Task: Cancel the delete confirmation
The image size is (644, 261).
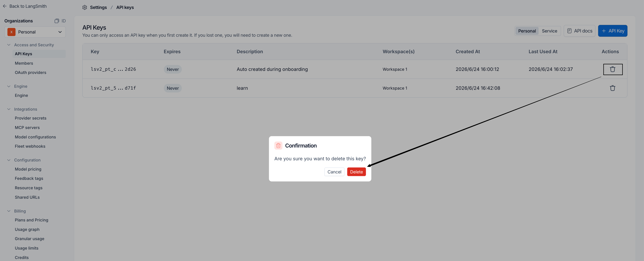Action: click(x=334, y=172)
